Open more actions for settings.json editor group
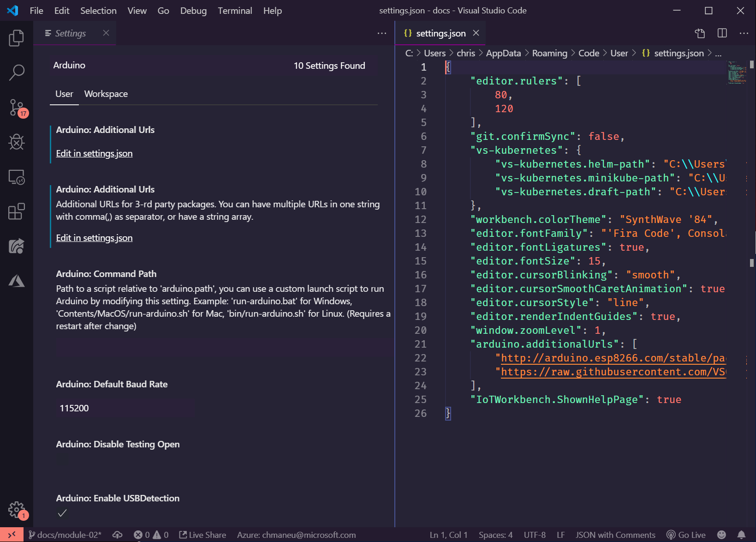This screenshot has height=542, width=756. point(744,33)
